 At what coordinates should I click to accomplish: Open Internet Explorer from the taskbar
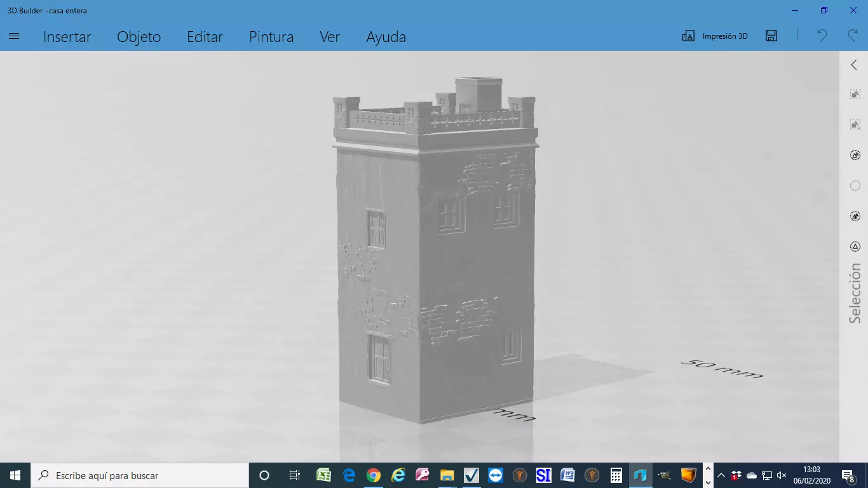398,475
